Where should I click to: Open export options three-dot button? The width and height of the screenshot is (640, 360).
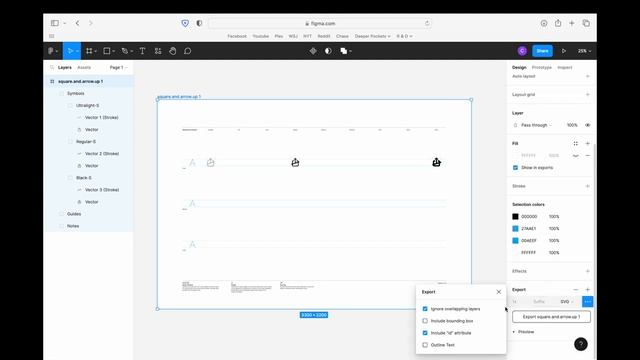[587, 302]
